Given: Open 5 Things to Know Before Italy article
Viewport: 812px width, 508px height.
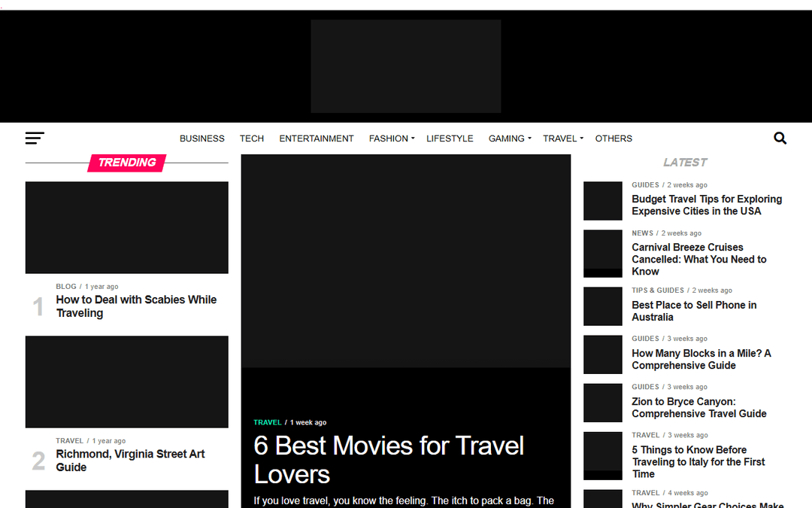Looking at the screenshot, I should [x=698, y=462].
